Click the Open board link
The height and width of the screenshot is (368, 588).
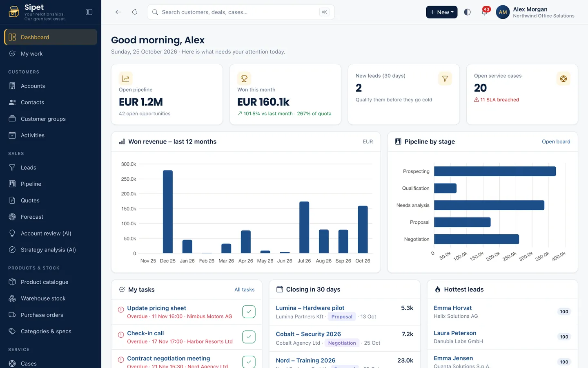pyautogui.click(x=556, y=141)
